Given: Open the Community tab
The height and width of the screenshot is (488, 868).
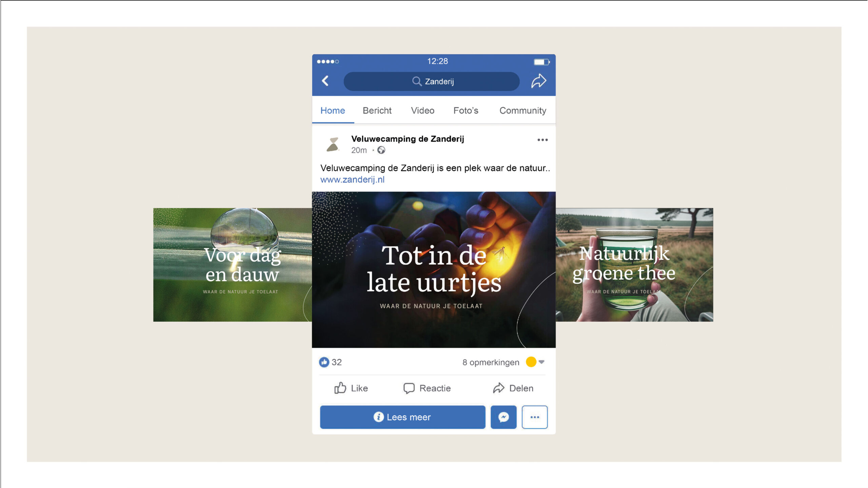Looking at the screenshot, I should [x=523, y=110].
